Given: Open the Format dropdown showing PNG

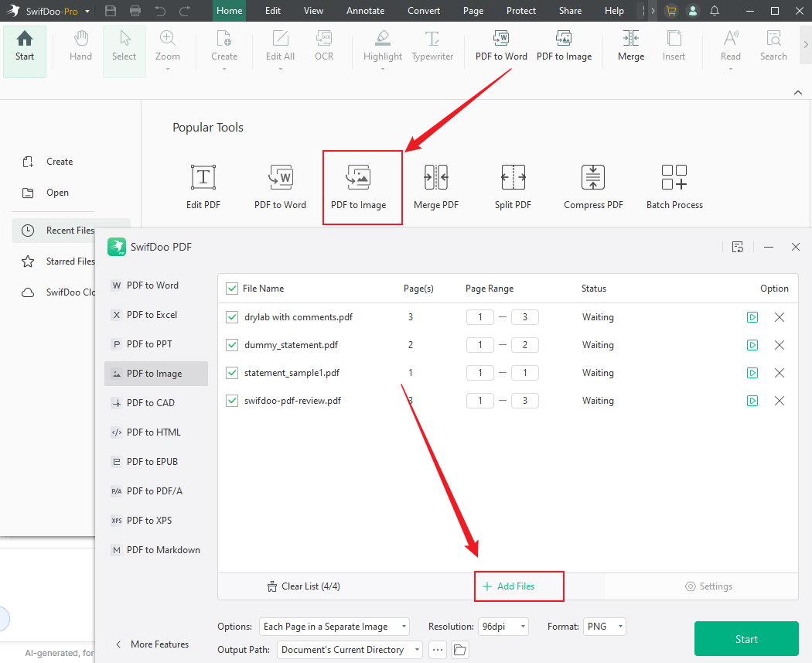Looking at the screenshot, I should pos(605,627).
